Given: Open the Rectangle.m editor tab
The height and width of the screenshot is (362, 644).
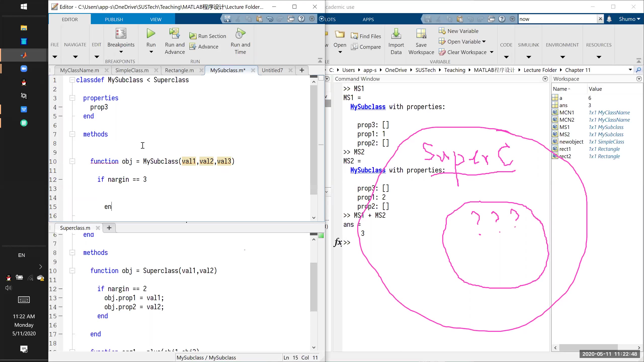Looking at the screenshot, I should coord(179,70).
